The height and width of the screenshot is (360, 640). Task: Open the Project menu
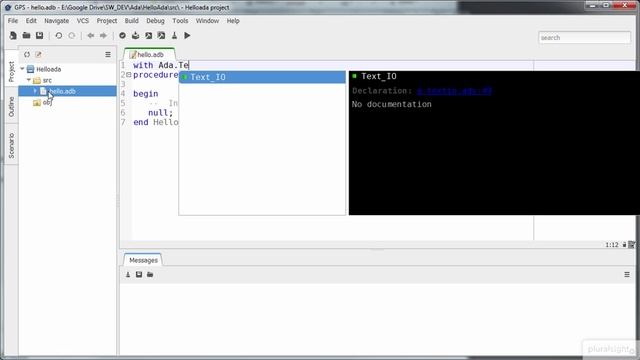[x=107, y=21]
